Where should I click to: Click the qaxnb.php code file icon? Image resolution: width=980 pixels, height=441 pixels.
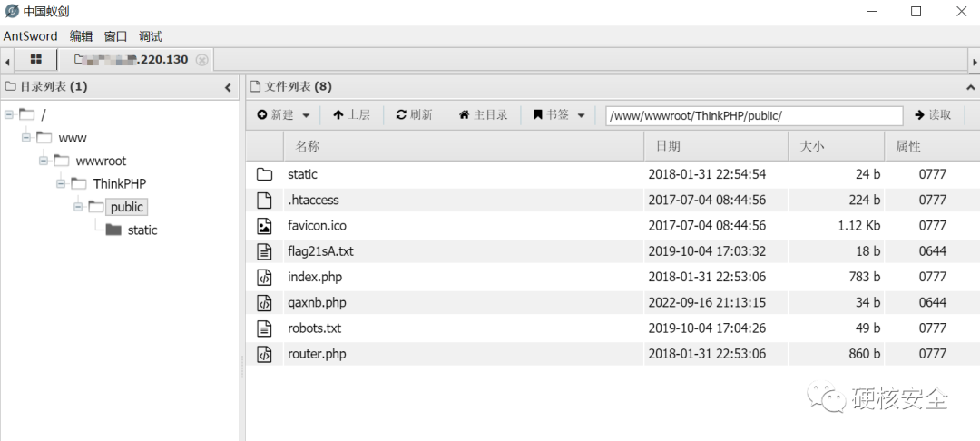(265, 303)
